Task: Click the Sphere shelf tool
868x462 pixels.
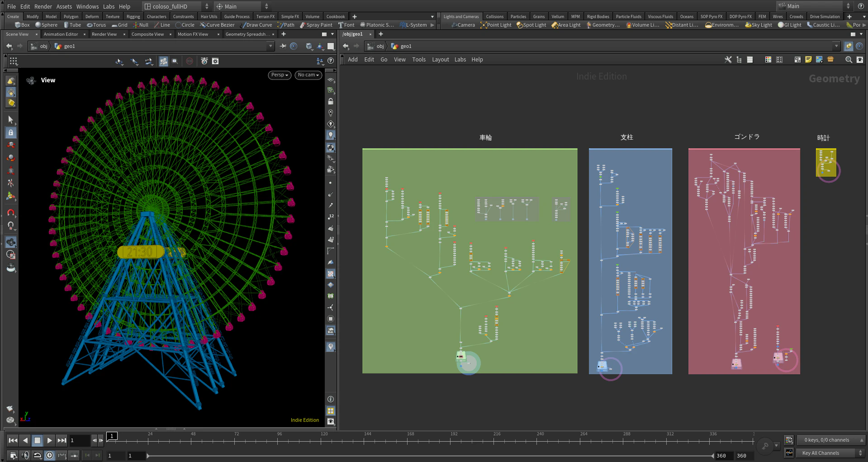Action: coord(46,25)
